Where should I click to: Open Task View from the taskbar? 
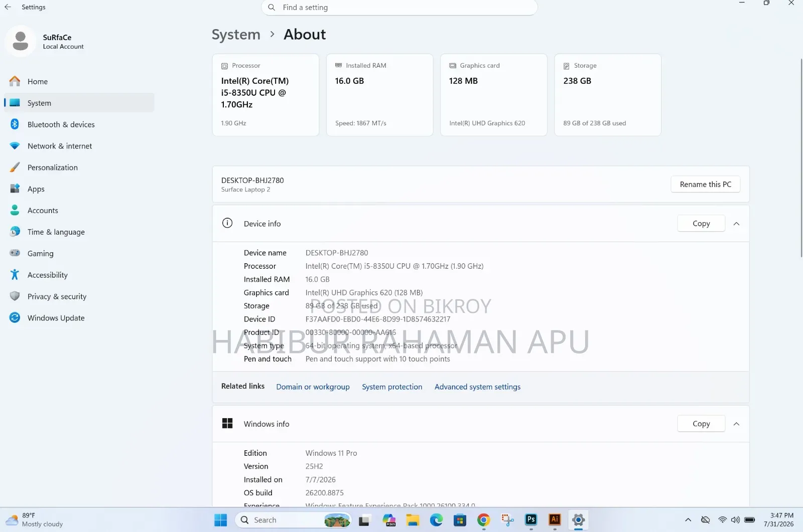(364, 520)
